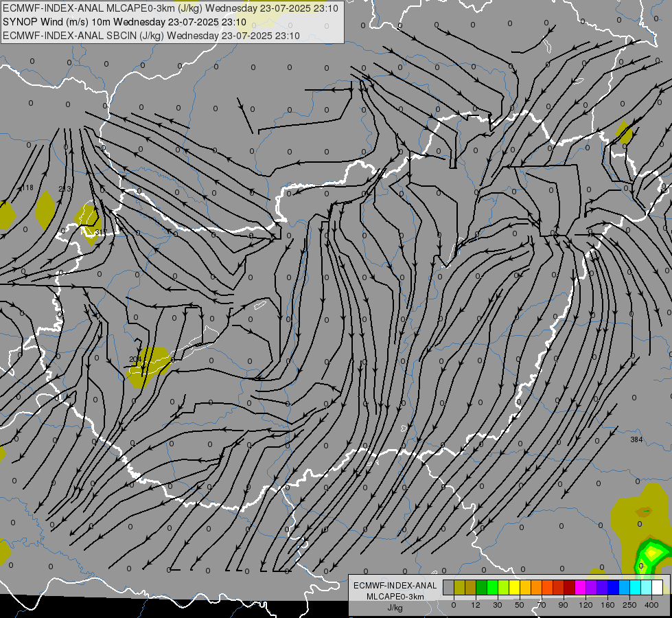Click the legend scale value 50
Image resolution: width=672 pixels, height=618 pixels.
tap(520, 605)
